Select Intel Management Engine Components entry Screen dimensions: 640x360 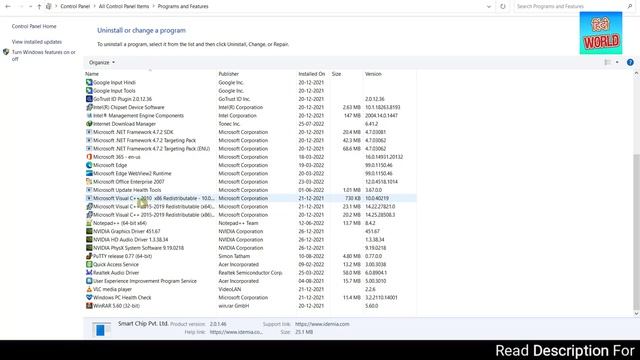click(250, 116)
